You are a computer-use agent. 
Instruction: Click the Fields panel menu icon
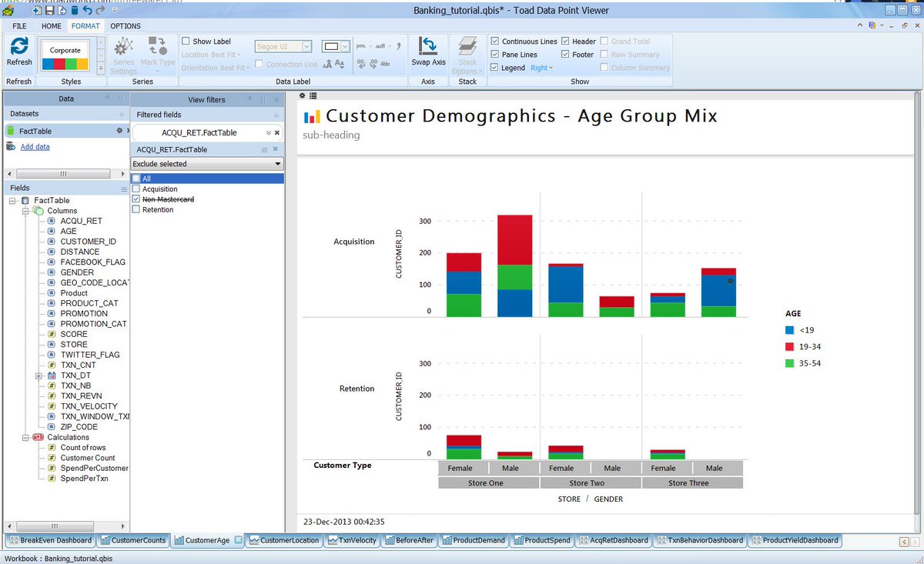124,189
